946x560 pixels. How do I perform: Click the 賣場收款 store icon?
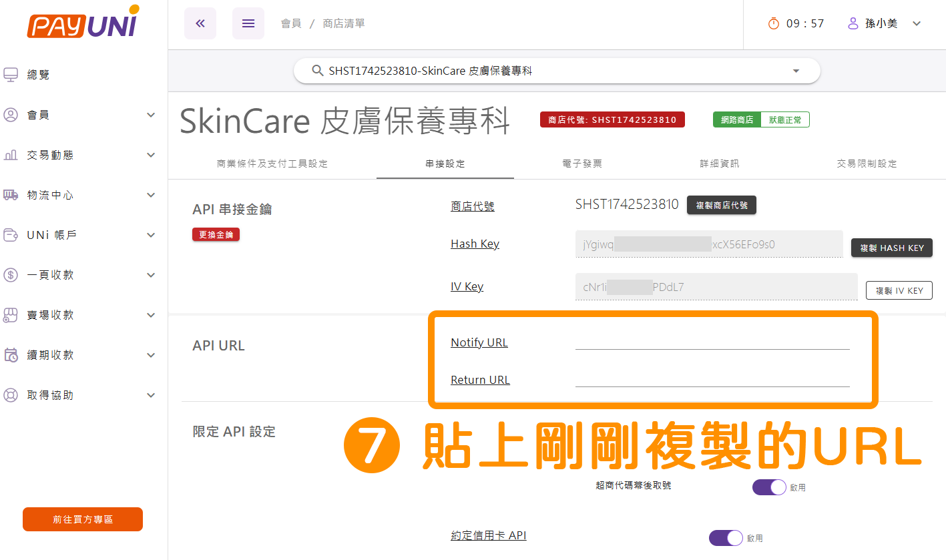[x=11, y=315]
